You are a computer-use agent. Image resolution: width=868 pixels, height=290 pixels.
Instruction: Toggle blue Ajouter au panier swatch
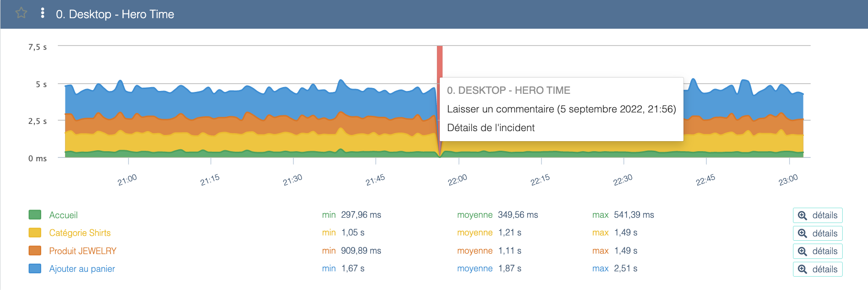tap(35, 268)
